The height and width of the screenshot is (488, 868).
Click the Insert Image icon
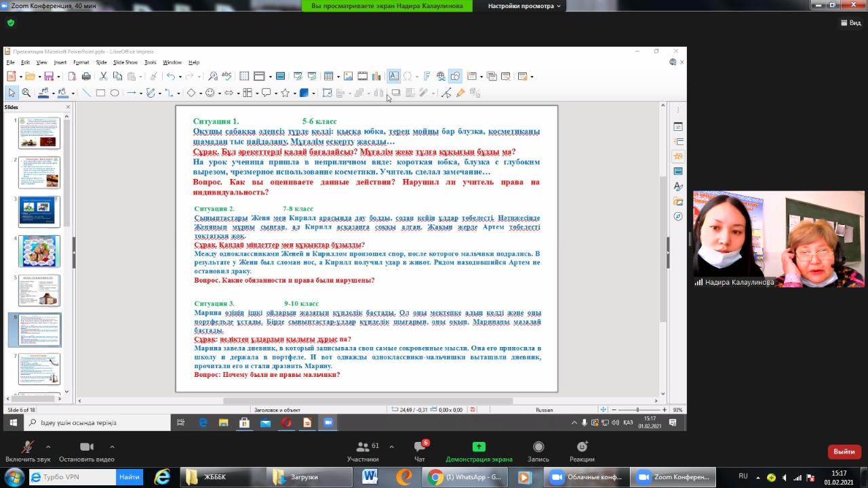348,77
